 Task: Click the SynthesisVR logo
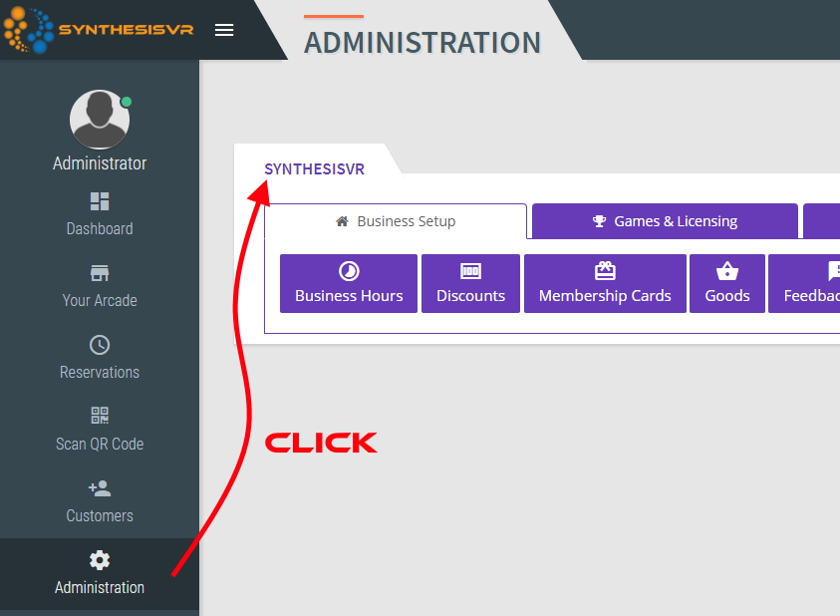99,30
